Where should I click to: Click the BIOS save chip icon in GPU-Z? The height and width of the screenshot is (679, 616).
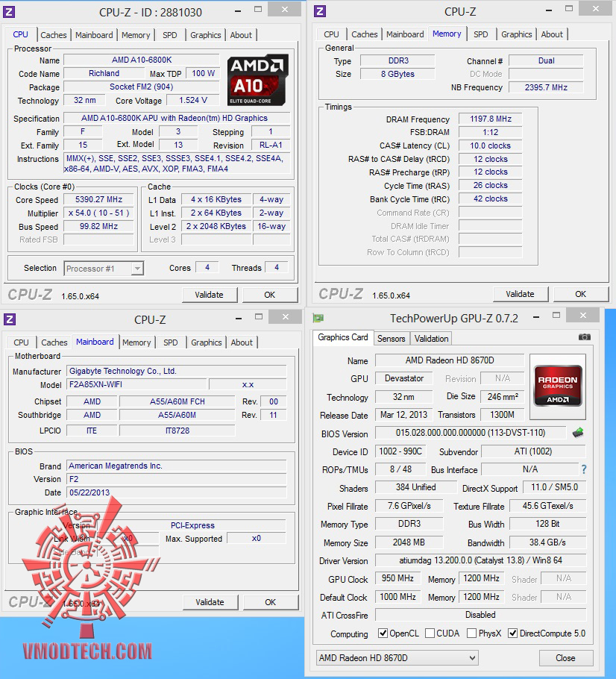(578, 432)
